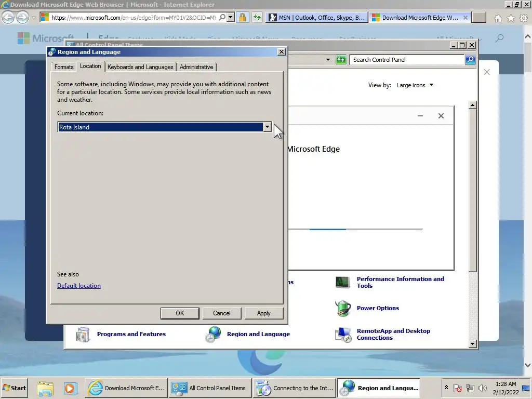Switch to All Control Panel Items taskbar button
This screenshot has width=532, height=399.
210,388
